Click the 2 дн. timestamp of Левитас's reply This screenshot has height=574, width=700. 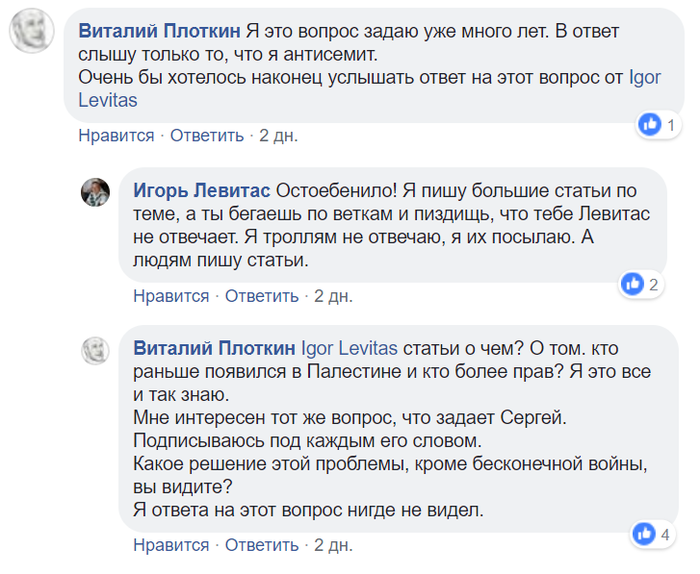pos(333,296)
